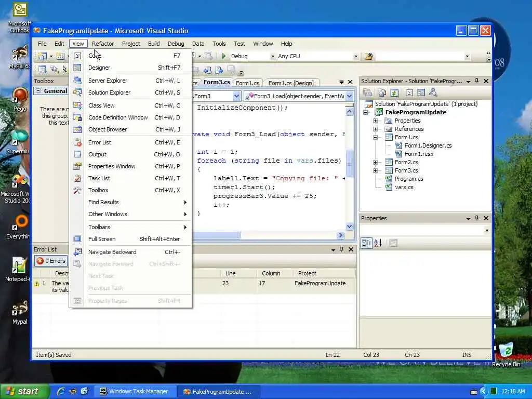Click the Error List menu icon

click(77, 142)
